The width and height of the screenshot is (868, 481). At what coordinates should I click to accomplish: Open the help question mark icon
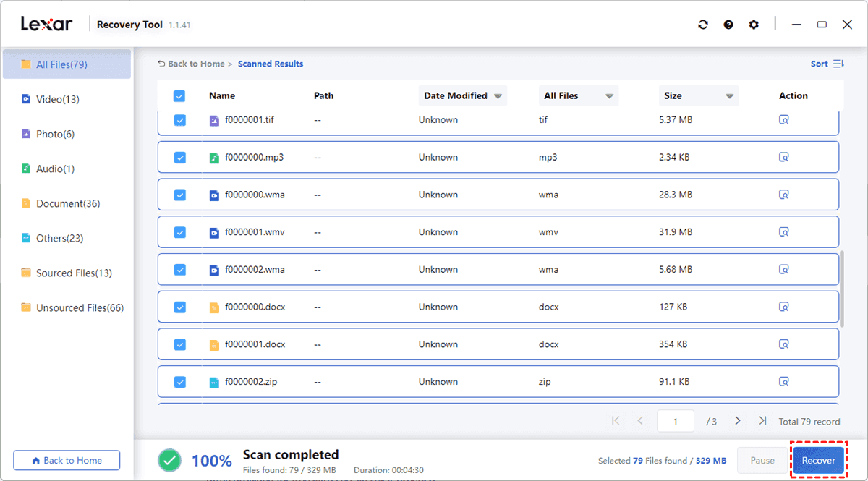728,25
